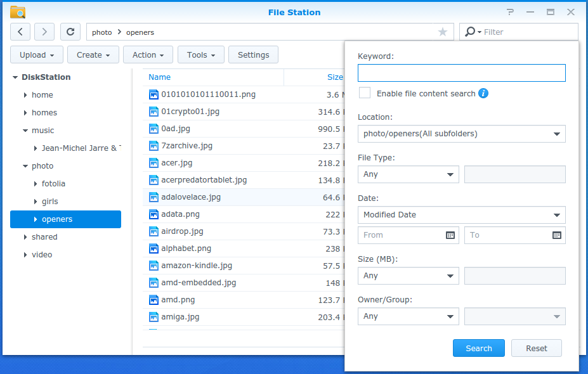Click info icon beside file content search

pos(483,93)
